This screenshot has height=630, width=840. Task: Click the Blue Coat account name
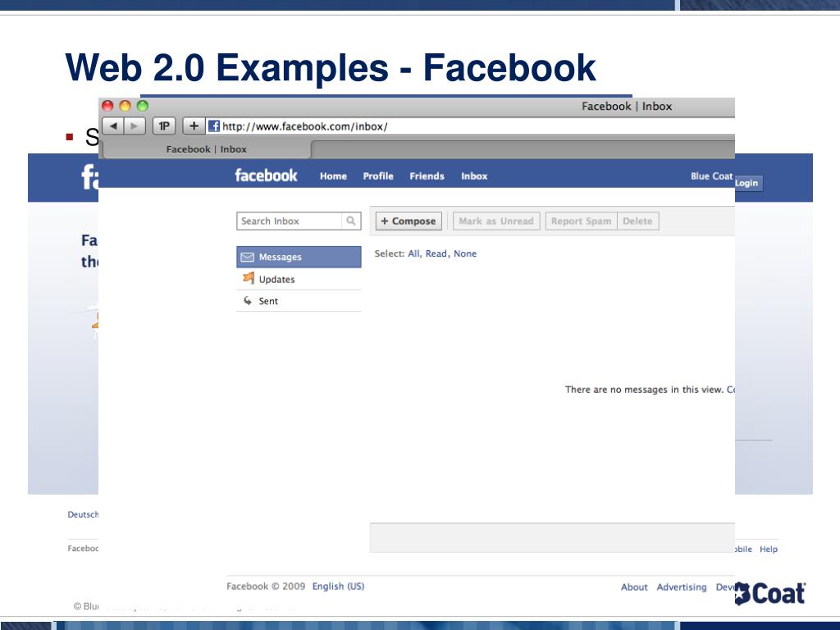(711, 176)
